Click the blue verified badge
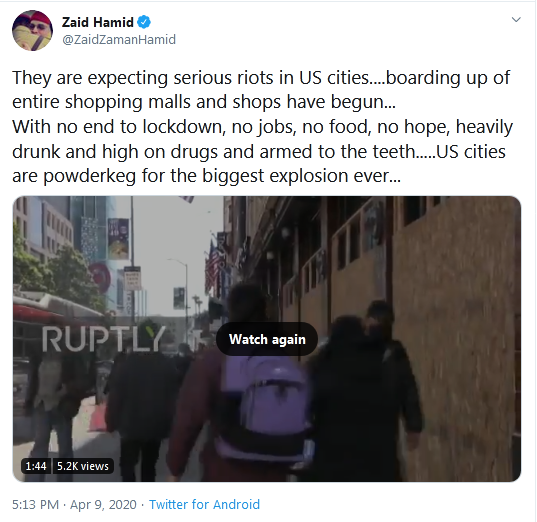This screenshot has height=522, width=537. 144,23
